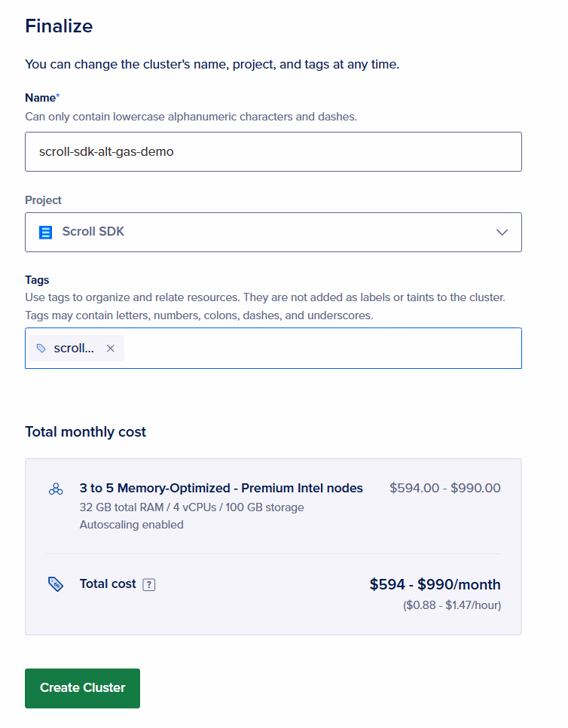Click the Tags section label
Screen dimensions: 568x728
(37, 280)
